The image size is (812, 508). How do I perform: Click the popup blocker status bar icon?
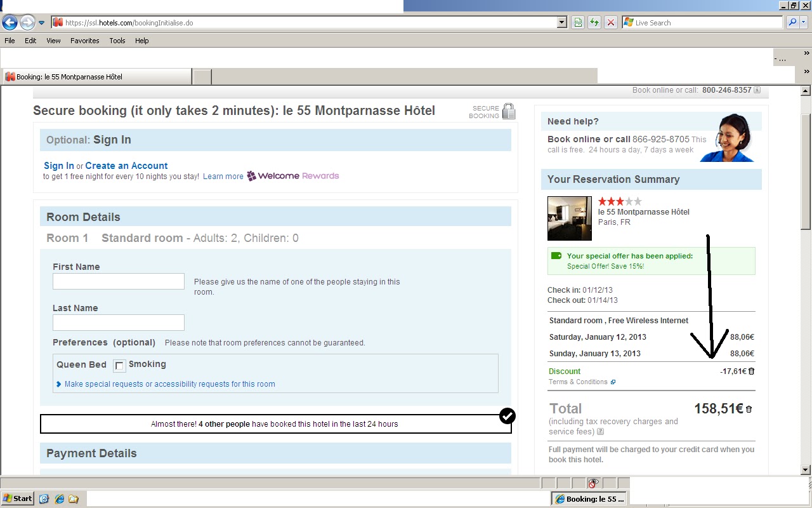coord(594,483)
